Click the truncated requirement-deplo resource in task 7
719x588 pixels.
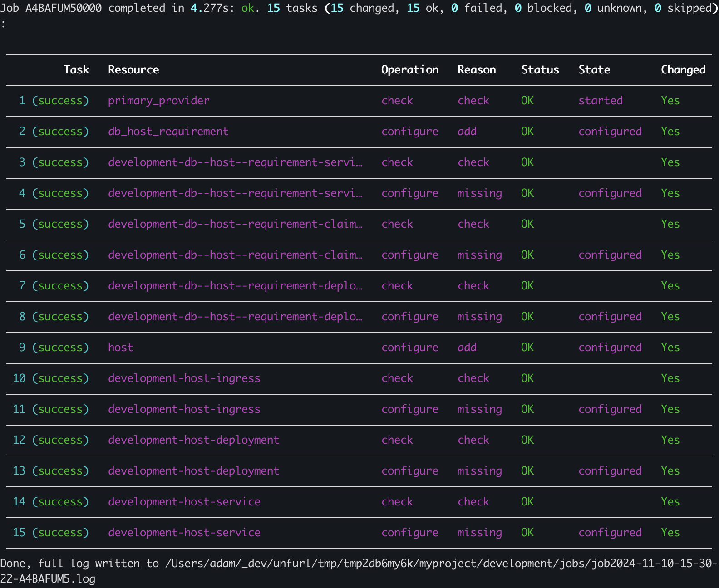point(235,286)
